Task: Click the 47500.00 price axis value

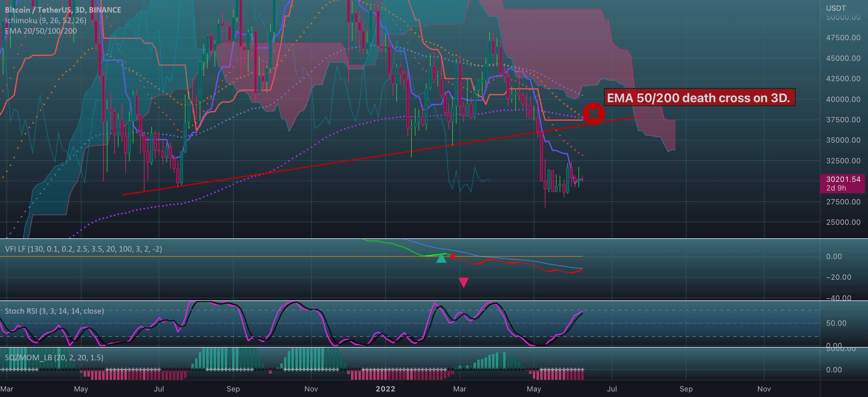Action: (843, 38)
